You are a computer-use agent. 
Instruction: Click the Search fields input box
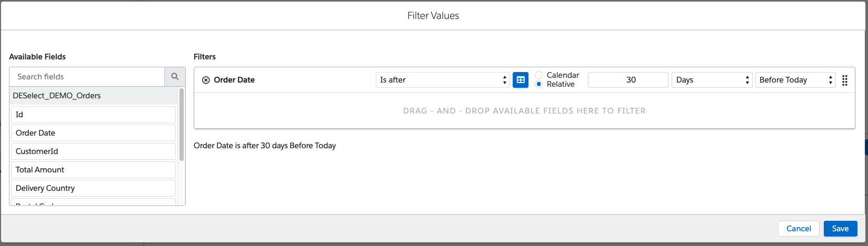pos(87,77)
